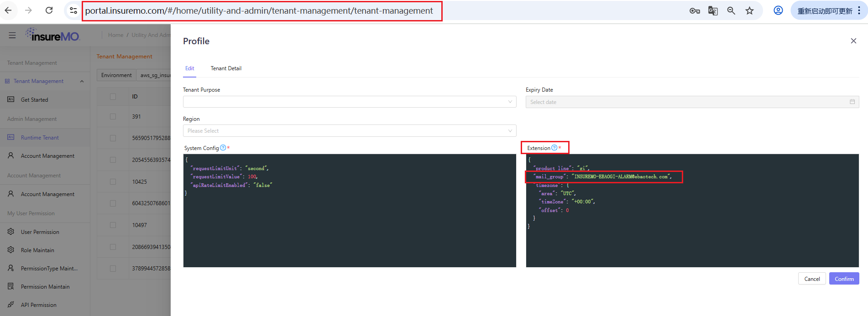Click the System Config help icon

(223, 148)
